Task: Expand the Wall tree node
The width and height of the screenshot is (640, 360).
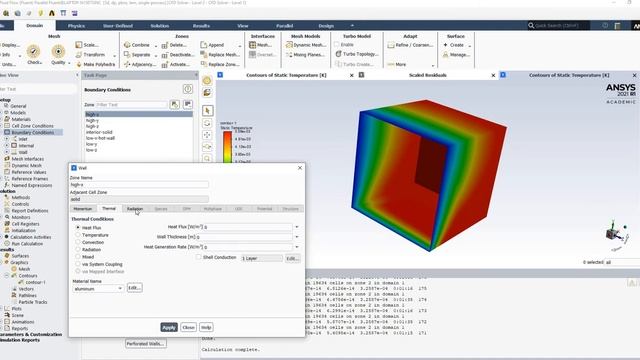Action: [x=7, y=152]
